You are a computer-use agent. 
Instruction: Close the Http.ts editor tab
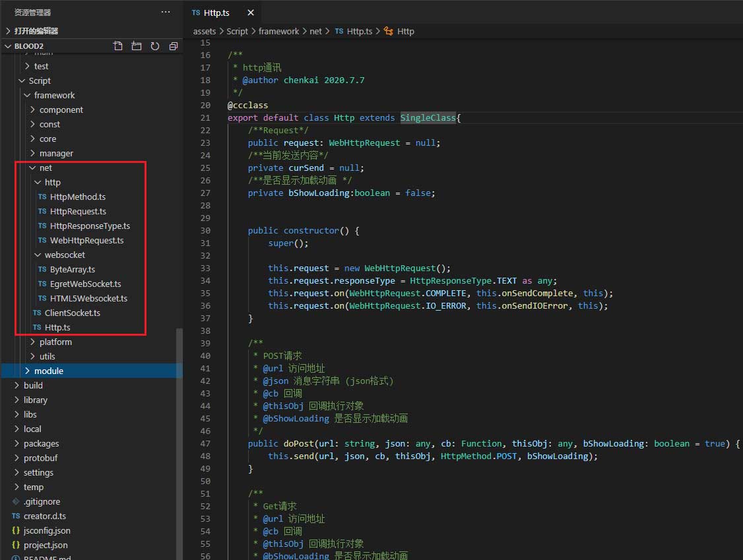[251, 13]
